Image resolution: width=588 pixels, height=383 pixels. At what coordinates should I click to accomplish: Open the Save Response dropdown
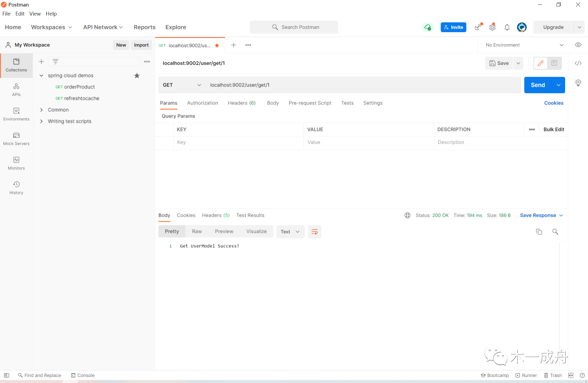point(542,215)
